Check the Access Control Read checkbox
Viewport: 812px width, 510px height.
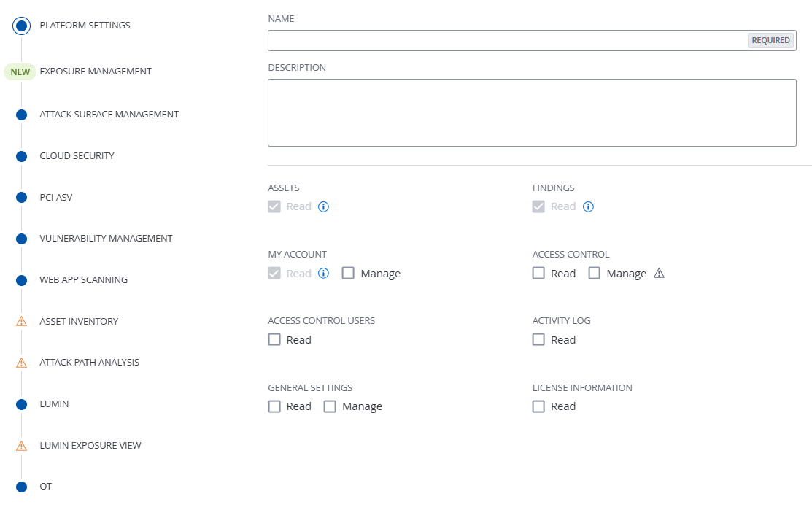(538, 274)
